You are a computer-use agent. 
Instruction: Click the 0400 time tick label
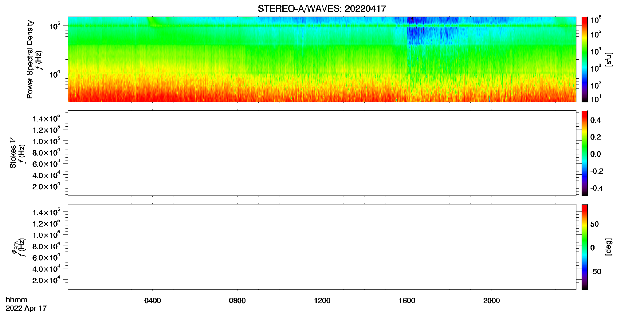pos(153,301)
